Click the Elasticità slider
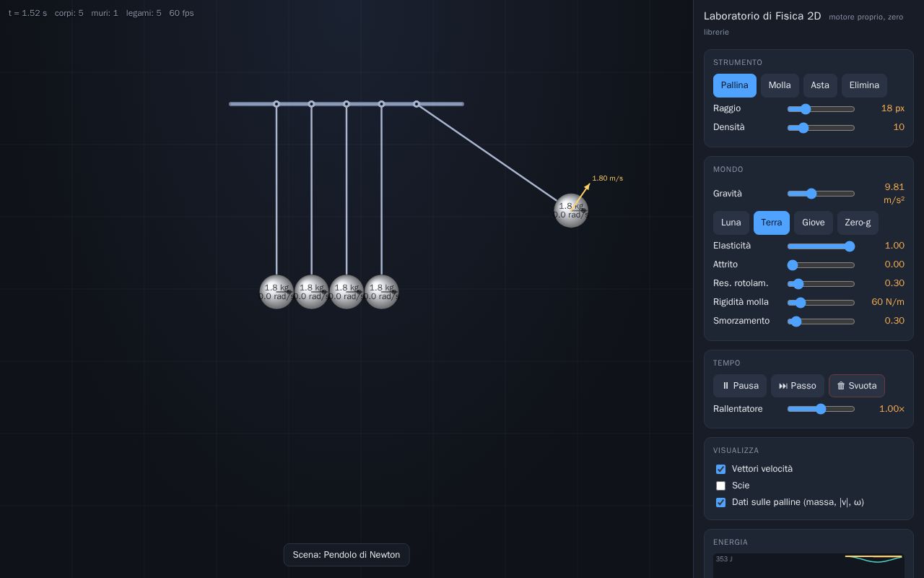 click(821, 246)
